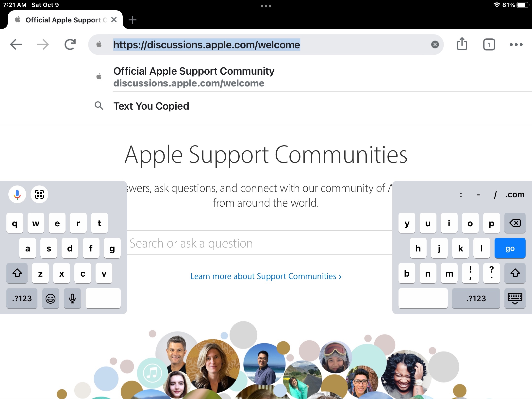The height and width of the screenshot is (399, 532).
Task: Select the Official Apple Support tab
Action: pos(63,20)
